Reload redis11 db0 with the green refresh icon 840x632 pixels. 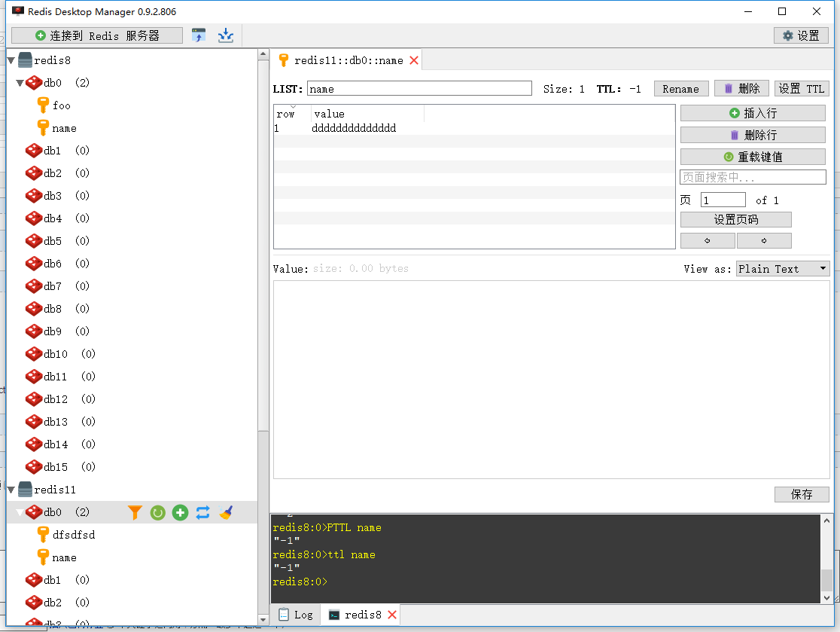(x=157, y=512)
